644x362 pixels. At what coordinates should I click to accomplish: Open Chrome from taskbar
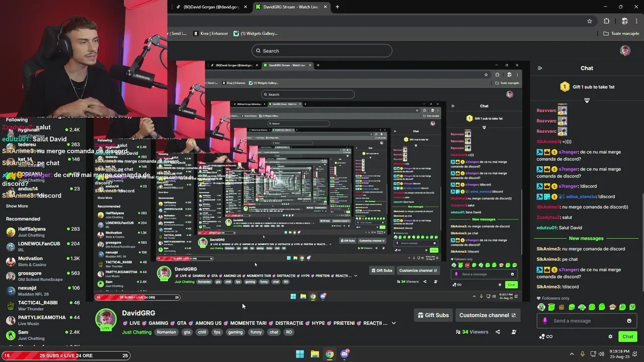(330, 354)
